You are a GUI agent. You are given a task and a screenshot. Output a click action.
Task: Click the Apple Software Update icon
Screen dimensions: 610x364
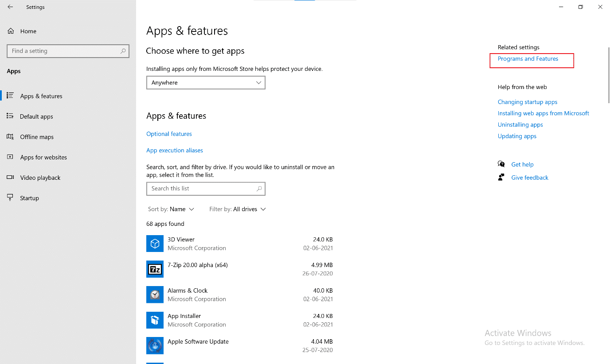tap(155, 345)
